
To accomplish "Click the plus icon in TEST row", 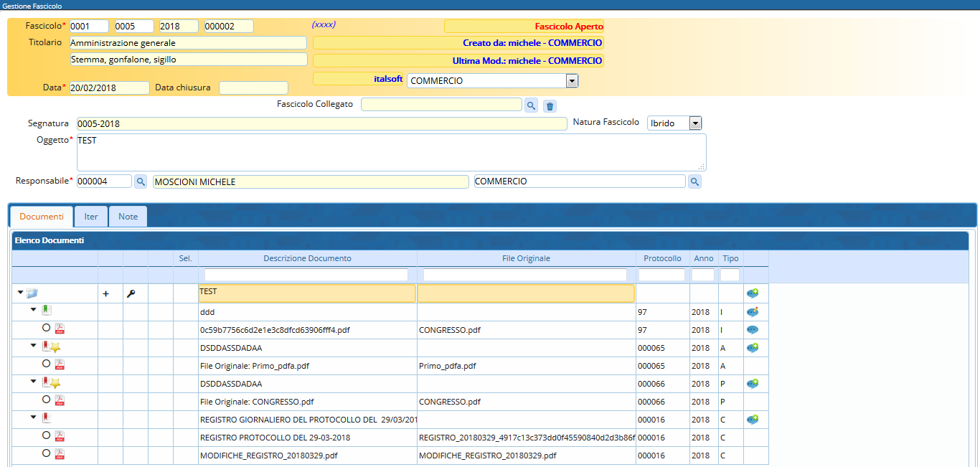I will click(x=106, y=294).
